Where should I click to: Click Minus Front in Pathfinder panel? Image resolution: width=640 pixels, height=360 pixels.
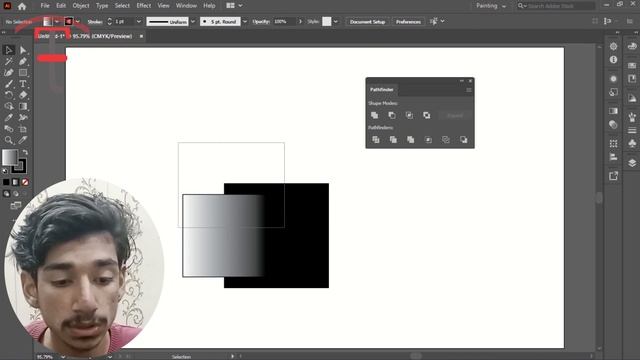tap(392, 116)
